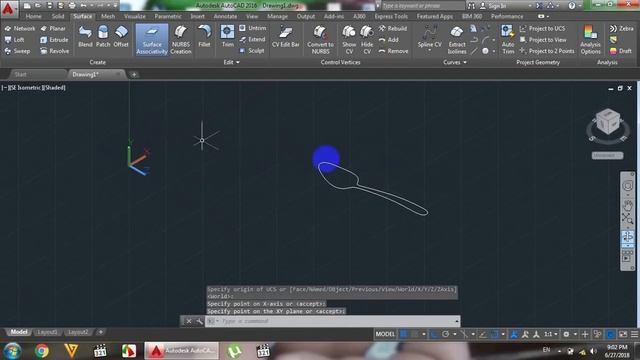
Task: Click the keyword search field
Action: click(423, 6)
